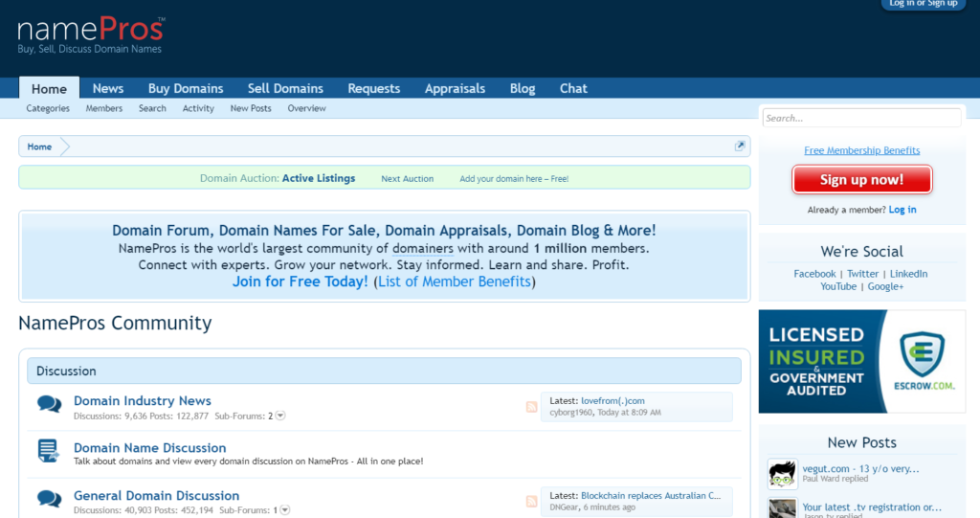Click the NamePros logo

click(91, 35)
